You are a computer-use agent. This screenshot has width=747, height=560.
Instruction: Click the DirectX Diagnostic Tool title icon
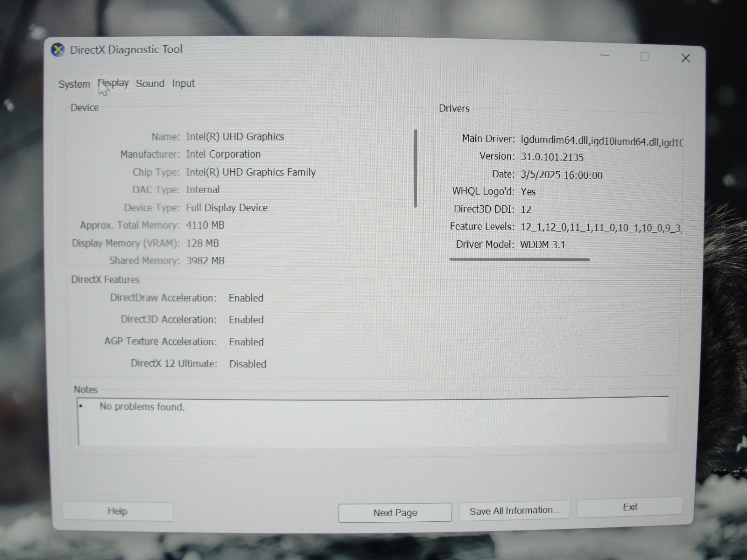[x=58, y=49]
